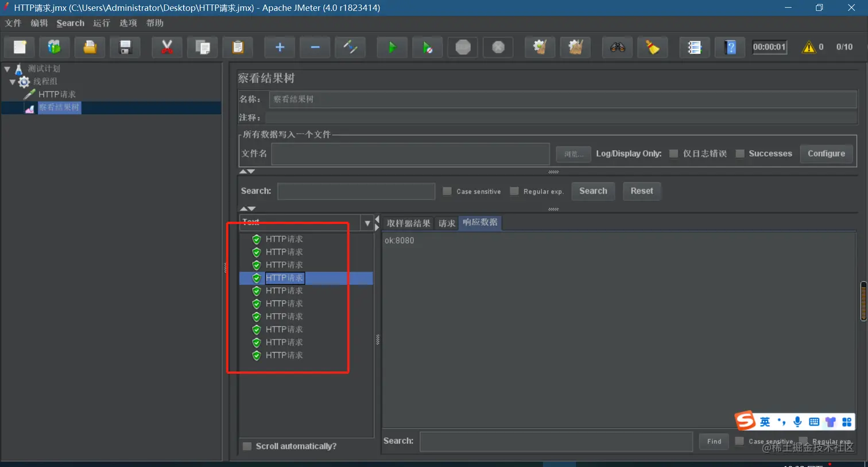Focus the 名称 name input field
Screen dimensions: 868x467
click(x=563, y=99)
